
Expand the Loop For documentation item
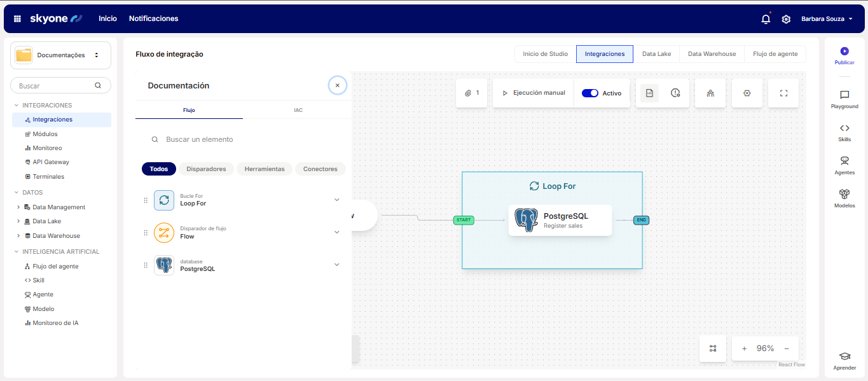337,200
